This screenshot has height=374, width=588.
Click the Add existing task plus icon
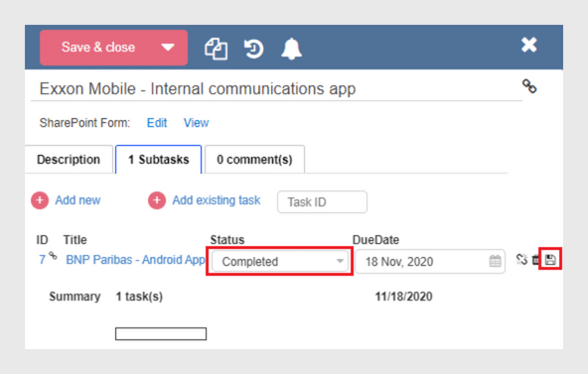point(157,200)
